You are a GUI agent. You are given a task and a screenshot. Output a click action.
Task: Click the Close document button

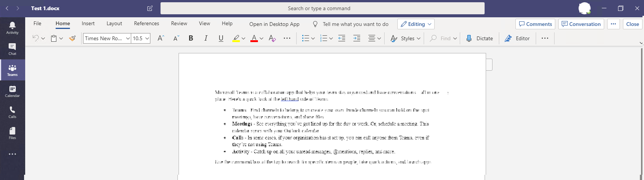pos(632,24)
